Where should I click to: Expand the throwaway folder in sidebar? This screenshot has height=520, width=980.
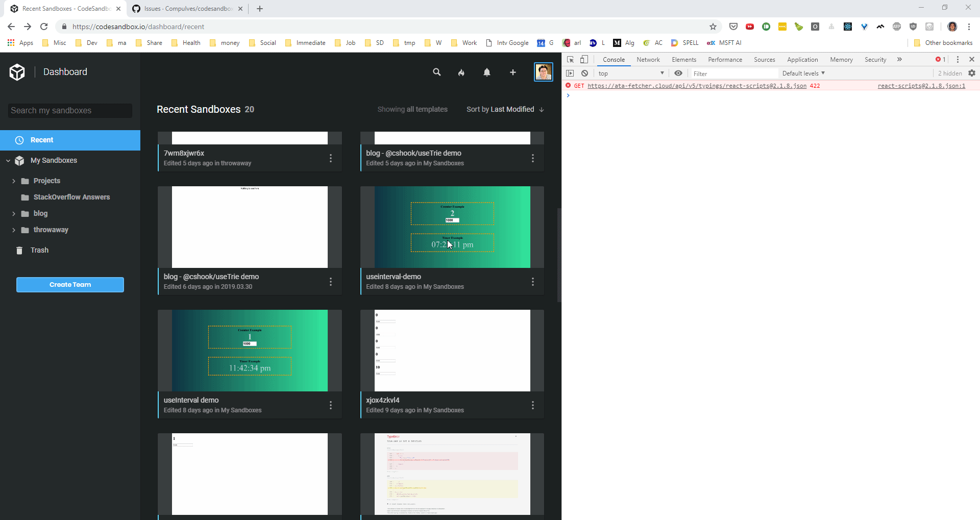pyautogui.click(x=14, y=230)
